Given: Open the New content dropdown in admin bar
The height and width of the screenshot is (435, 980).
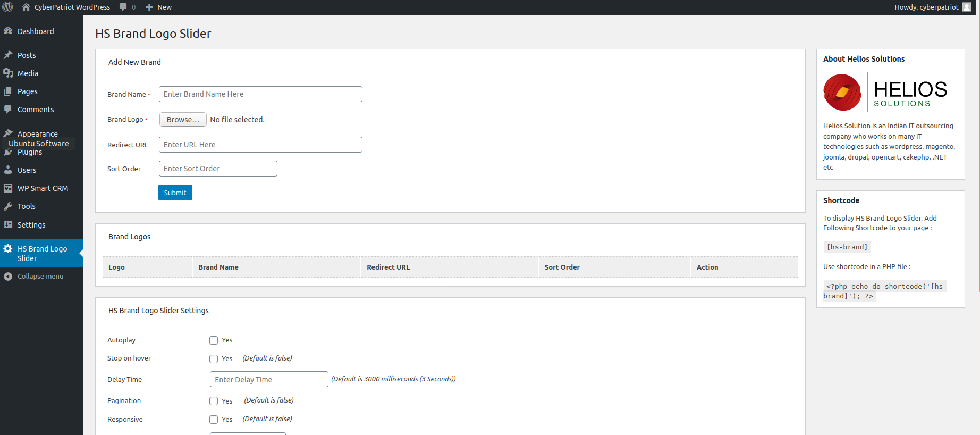Looking at the screenshot, I should [x=158, y=7].
